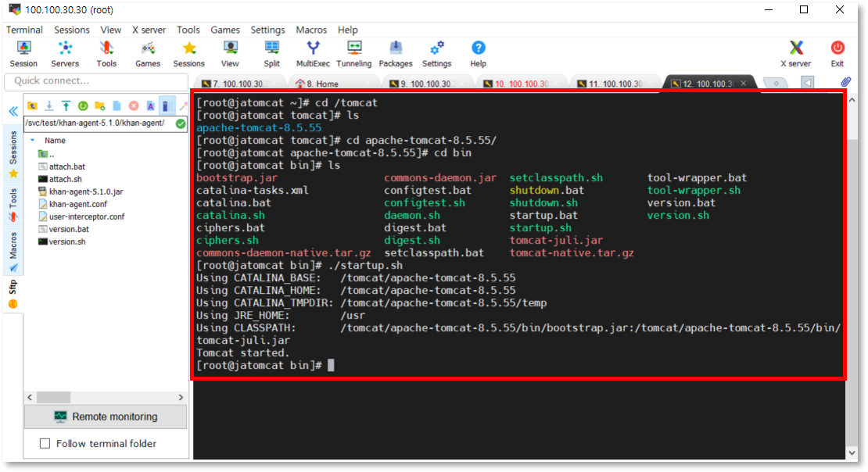This screenshot has height=472, width=868.
Task: Upload files with green arrow icon
Action: pos(66,105)
